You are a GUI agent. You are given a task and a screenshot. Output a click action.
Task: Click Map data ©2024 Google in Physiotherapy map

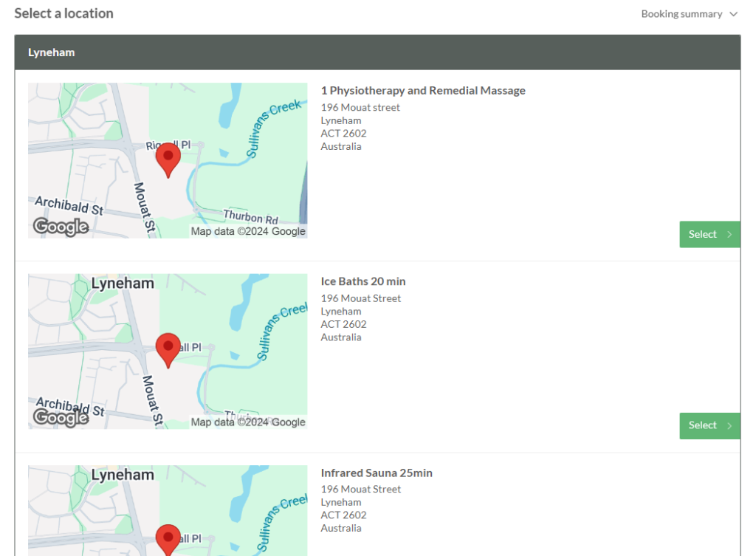point(248,231)
